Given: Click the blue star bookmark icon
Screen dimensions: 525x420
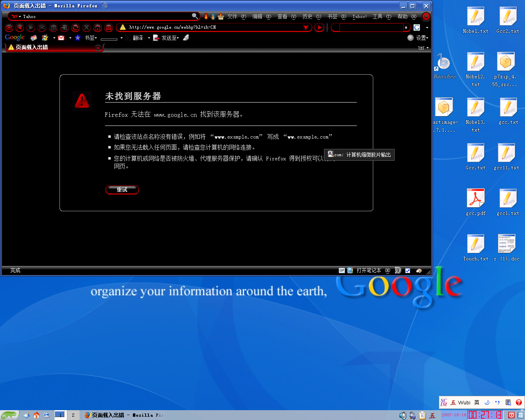Looking at the screenshot, I should 78,38.
